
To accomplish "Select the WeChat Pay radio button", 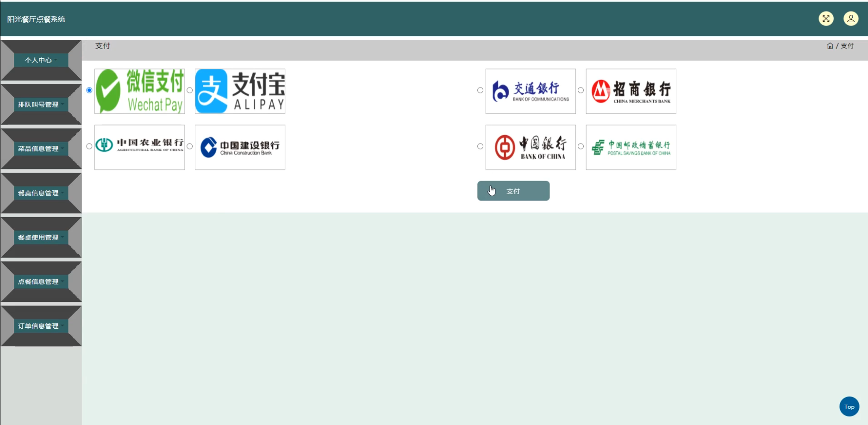I will tap(89, 90).
